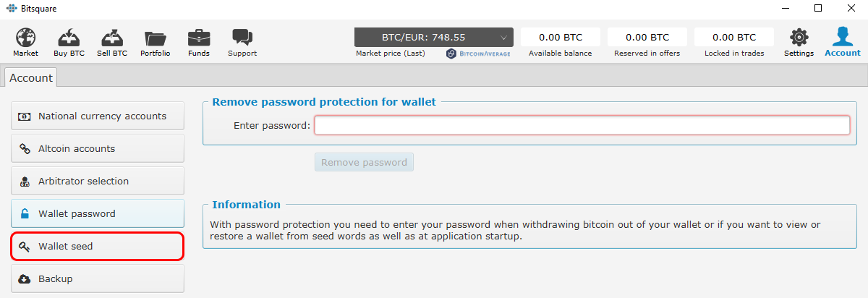Open the Support chat icon
868x298 pixels.
click(x=242, y=38)
